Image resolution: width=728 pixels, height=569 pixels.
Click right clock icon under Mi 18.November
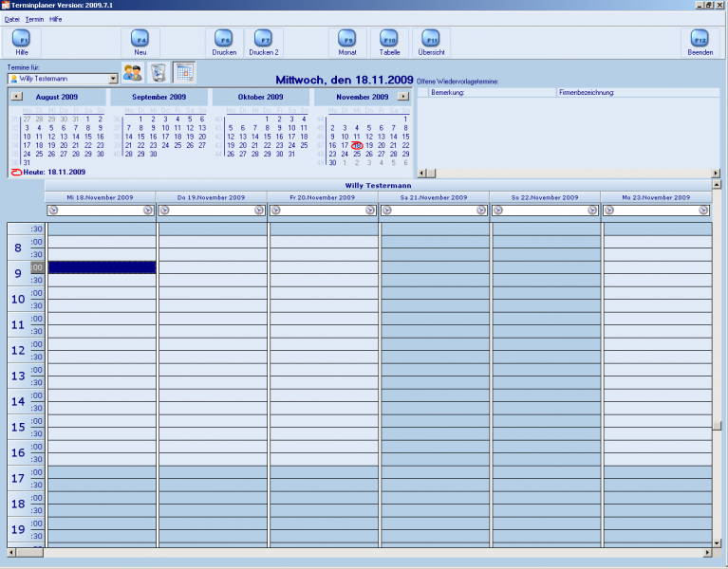[148, 211]
